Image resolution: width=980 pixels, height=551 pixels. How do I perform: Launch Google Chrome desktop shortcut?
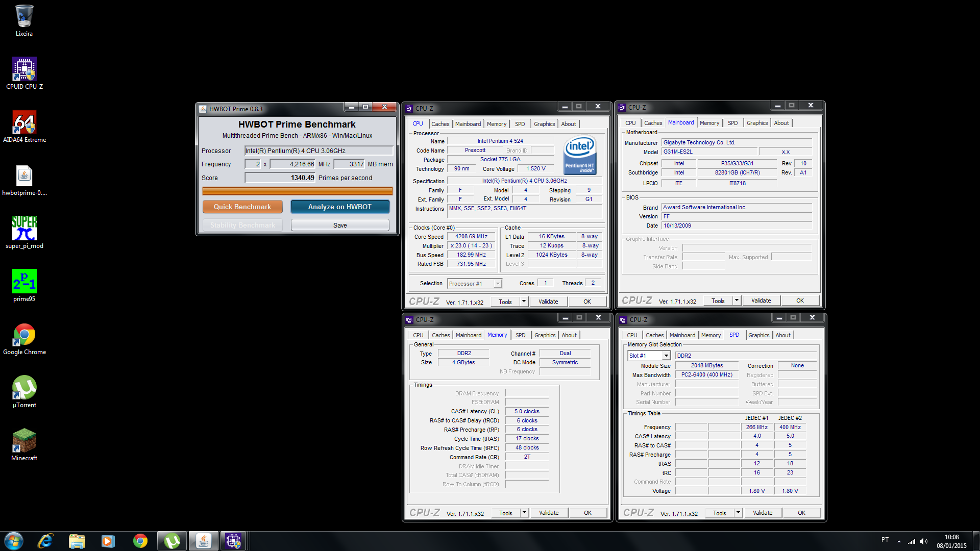click(24, 339)
